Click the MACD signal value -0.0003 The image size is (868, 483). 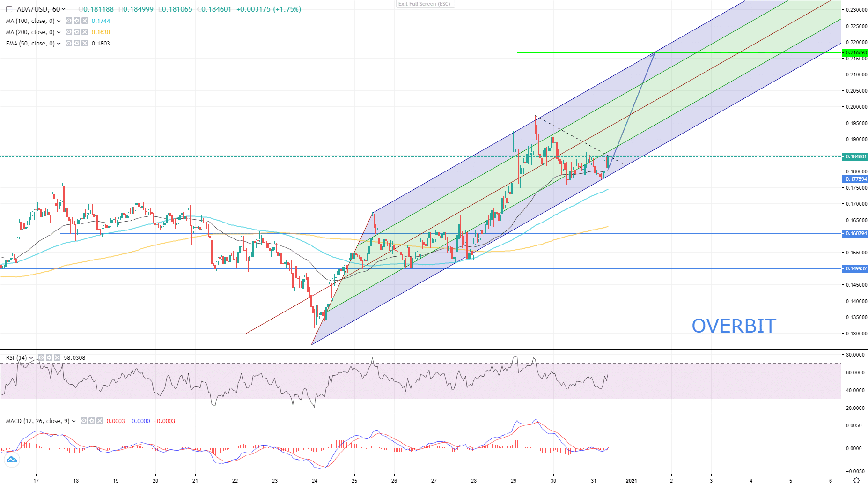[x=164, y=421]
